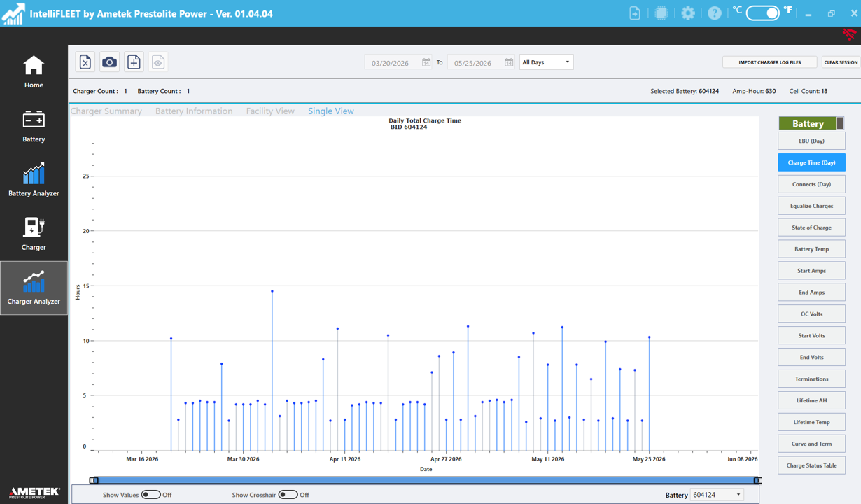This screenshot has height=504, width=861.
Task: Click the file export arrow icon in title bar
Action: pos(635,13)
